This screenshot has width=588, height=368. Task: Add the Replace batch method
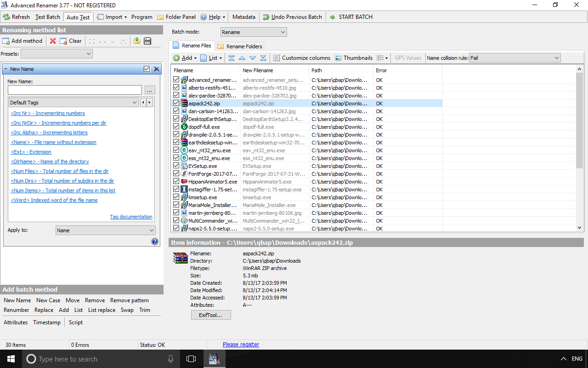[44, 310]
